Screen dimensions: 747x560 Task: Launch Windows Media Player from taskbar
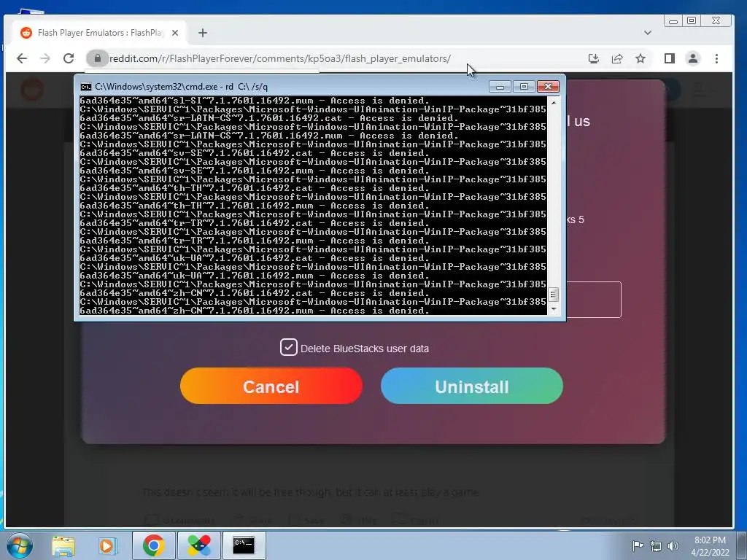107,545
